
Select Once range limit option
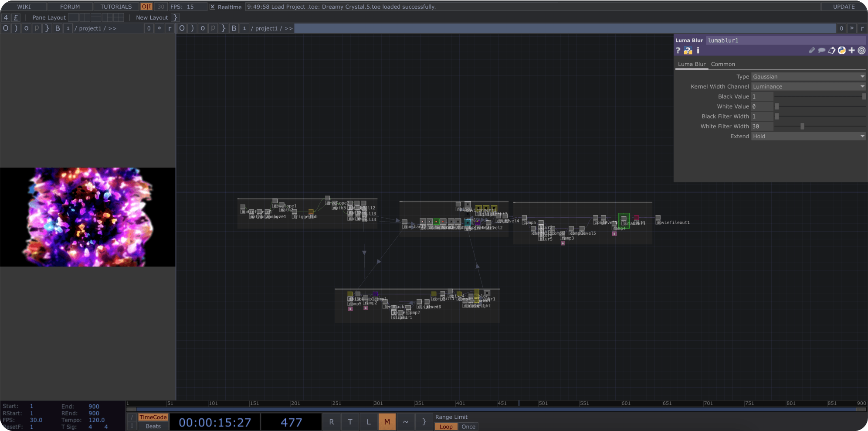468,427
